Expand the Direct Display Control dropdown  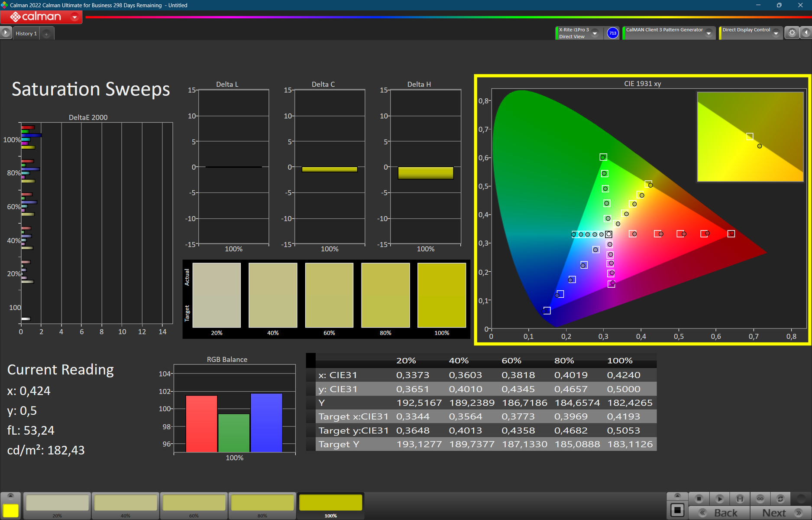point(776,33)
